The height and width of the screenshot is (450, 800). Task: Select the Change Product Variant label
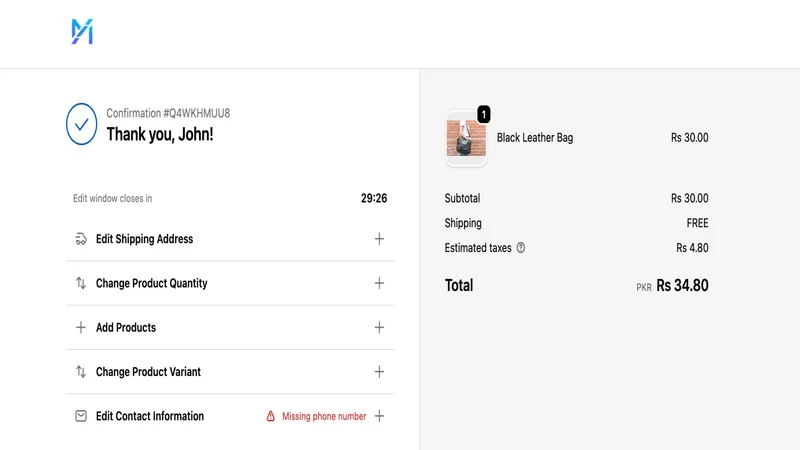(x=148, y=372)
